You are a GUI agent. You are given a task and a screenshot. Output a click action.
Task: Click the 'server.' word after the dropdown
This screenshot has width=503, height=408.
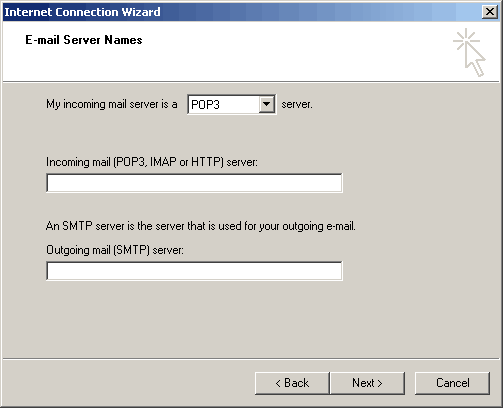point(297,104)
